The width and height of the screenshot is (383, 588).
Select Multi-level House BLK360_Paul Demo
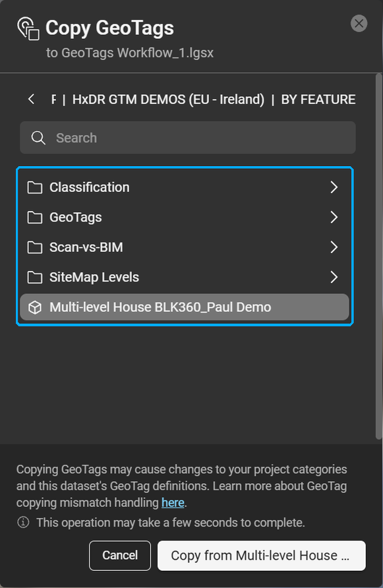pos(184,307)
